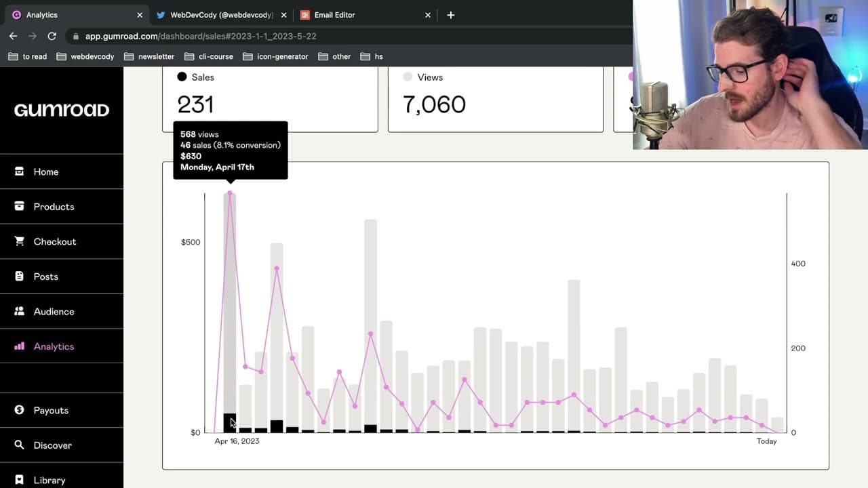The width and height of the screenshot is (868, 488).
Task: Click the April 17th peak data point
Action: tap(230, 193)
